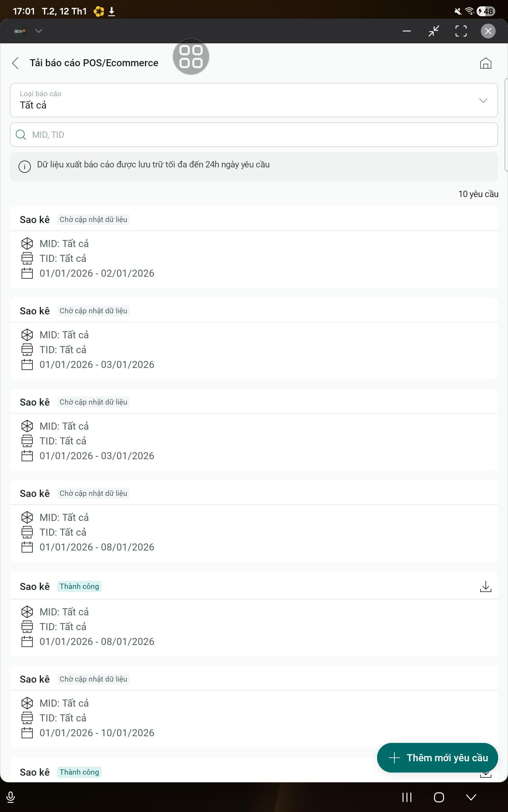This screenshot has width=508, height=812.
Task: Expand the BIDV app switcher chevron
Action: pos(38,31)
